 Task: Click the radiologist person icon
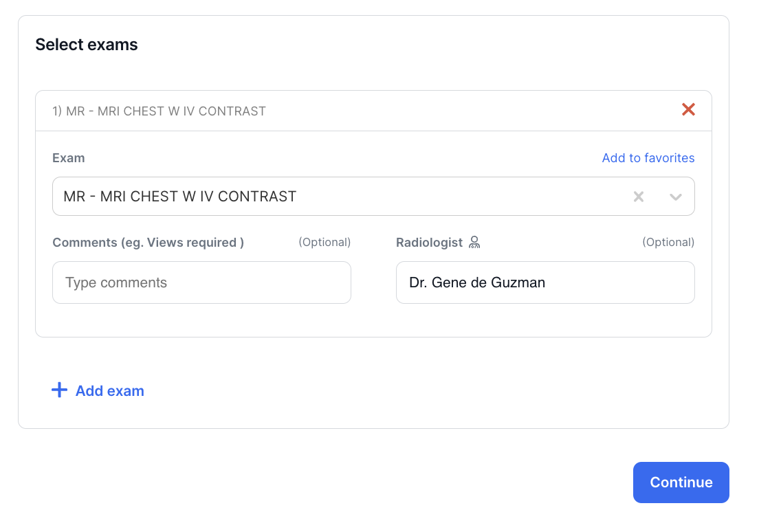click(474, 242)
